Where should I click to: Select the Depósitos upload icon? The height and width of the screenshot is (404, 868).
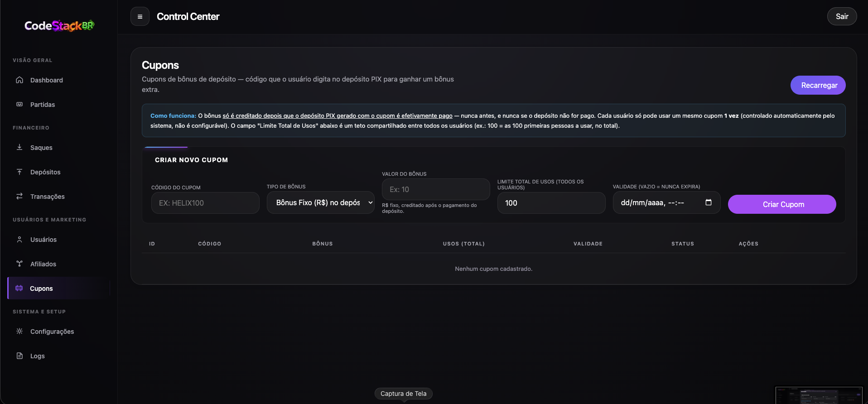(19, 172)
